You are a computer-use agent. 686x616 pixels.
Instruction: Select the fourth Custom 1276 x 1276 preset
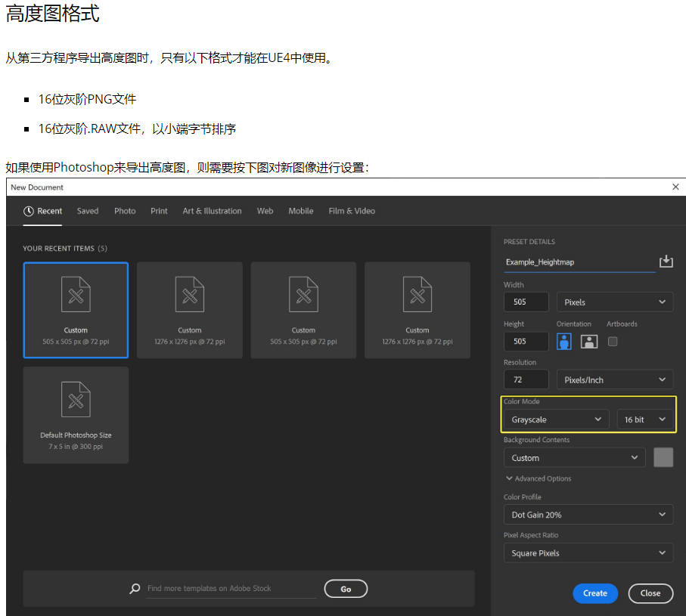(417, 310)
